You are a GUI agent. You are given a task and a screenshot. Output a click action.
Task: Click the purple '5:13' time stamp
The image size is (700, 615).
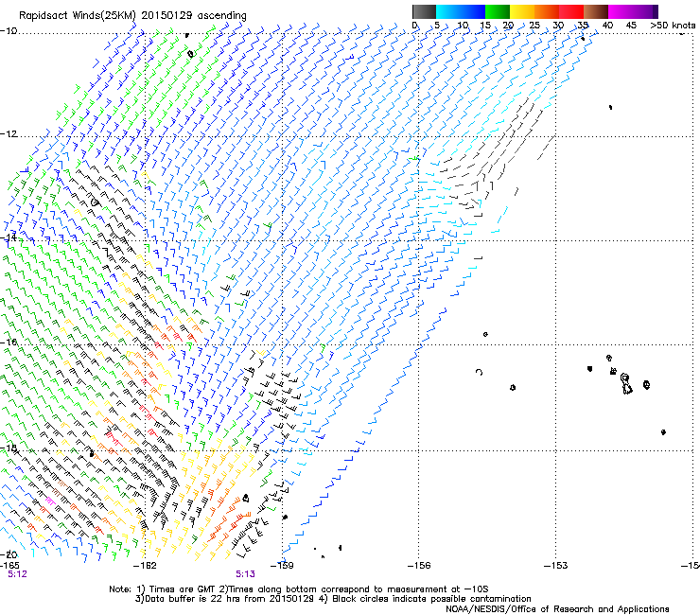(x=246, y=574)
